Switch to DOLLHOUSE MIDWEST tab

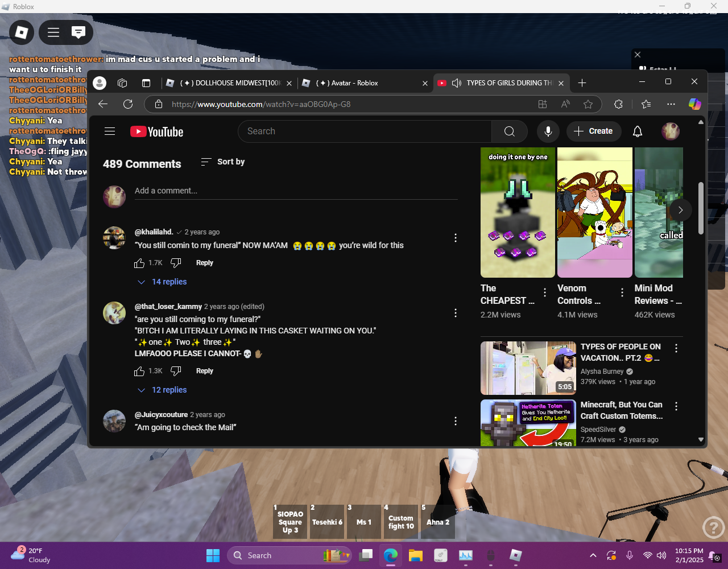(229, 83)
